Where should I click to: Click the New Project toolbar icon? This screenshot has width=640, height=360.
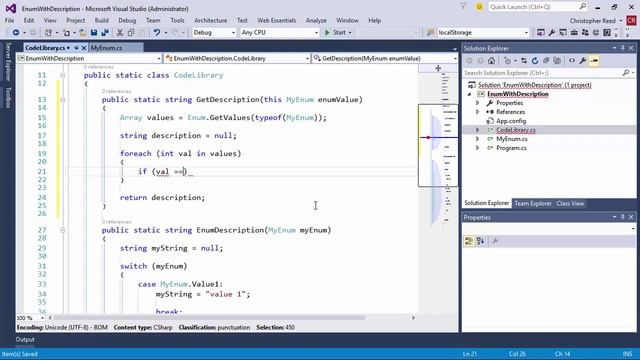coord(48,33)
